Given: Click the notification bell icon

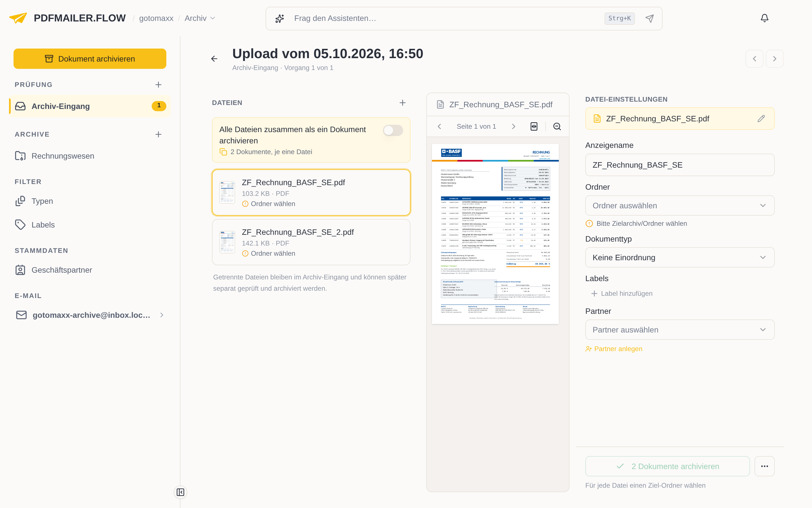Looking at the screenshot, I should (764, 18).
